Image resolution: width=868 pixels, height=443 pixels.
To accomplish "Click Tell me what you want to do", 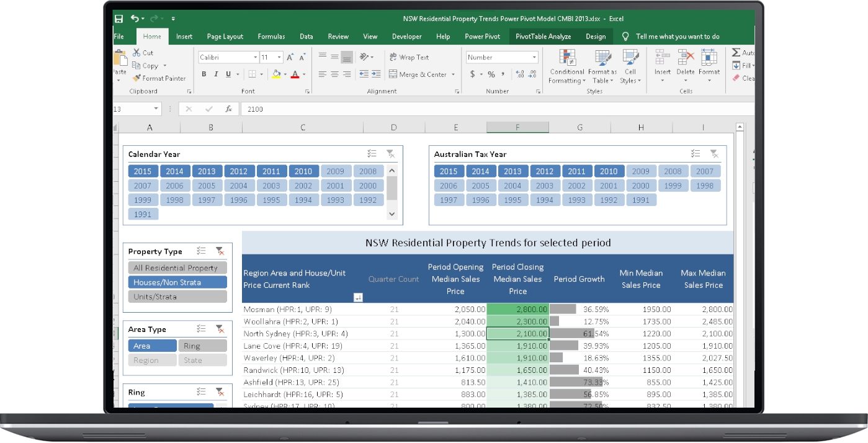I will [678, 37].
